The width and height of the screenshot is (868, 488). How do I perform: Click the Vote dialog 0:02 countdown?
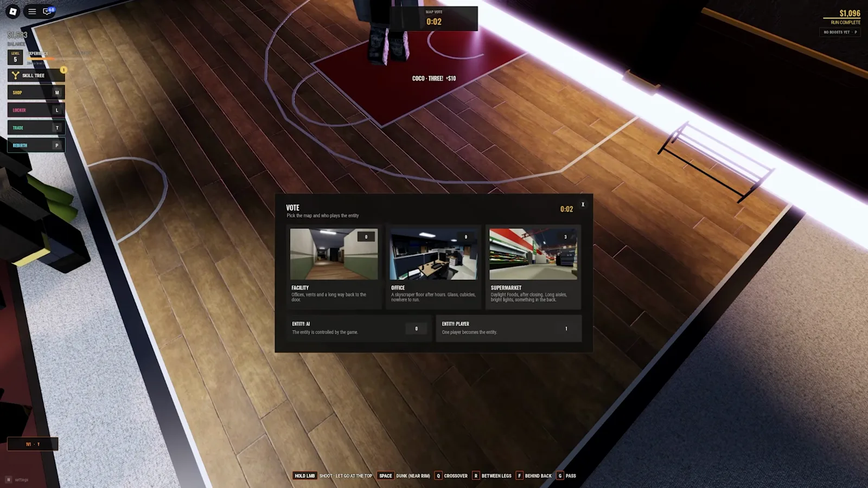(x=566, y=209)
